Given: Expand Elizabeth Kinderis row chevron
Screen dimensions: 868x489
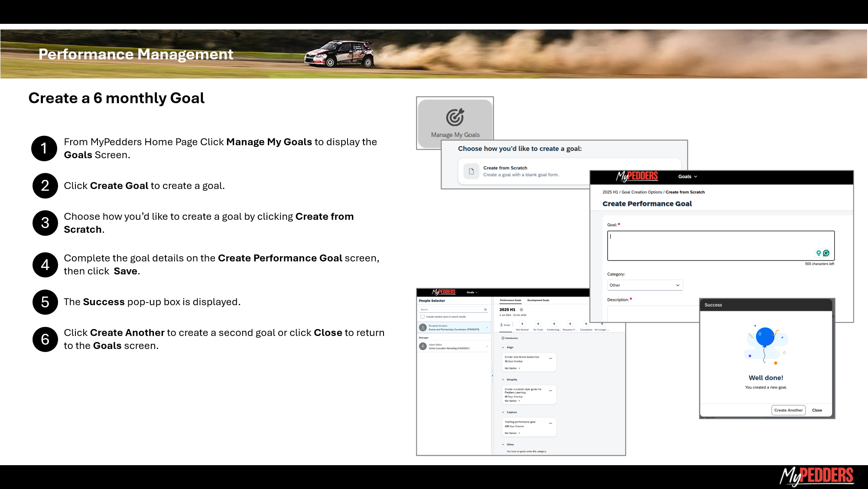Looking at the screenshot, I should tap(487, 327).
